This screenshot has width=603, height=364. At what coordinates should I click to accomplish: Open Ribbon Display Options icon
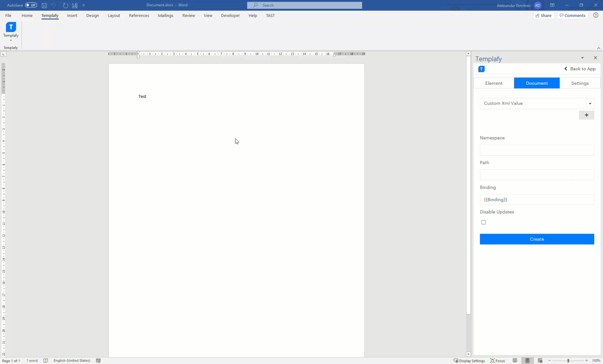coord(552,5)
